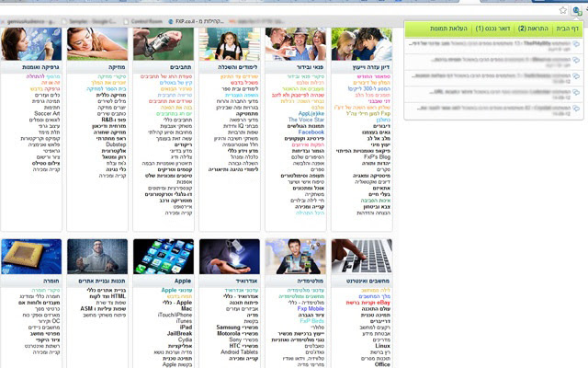Click the אנדרואיד category image
Image resolution: width=588 pixels, height=368 pixels.
click(230, 257)
